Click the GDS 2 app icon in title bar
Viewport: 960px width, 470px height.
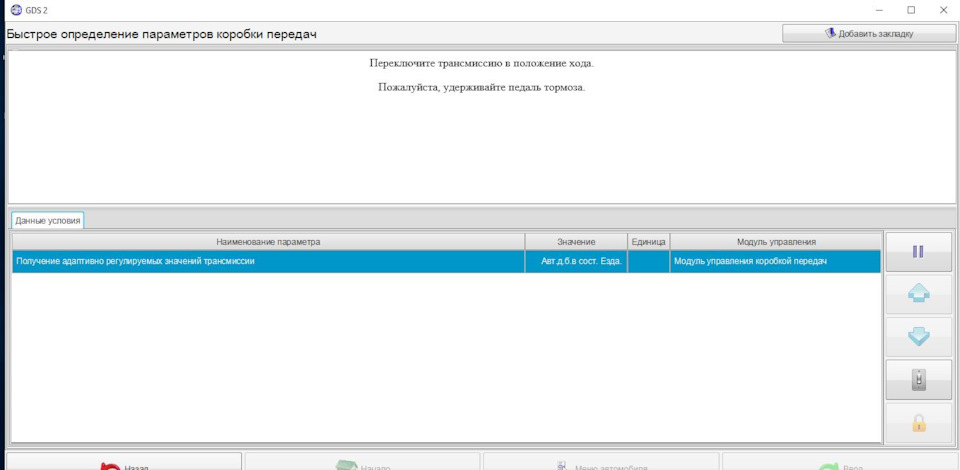coord(17,10)
